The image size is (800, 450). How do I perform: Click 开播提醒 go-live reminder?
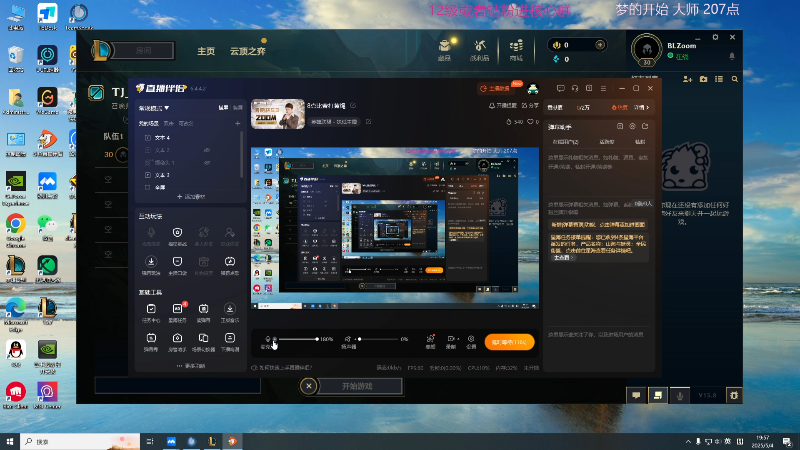[x=503, y=106]
